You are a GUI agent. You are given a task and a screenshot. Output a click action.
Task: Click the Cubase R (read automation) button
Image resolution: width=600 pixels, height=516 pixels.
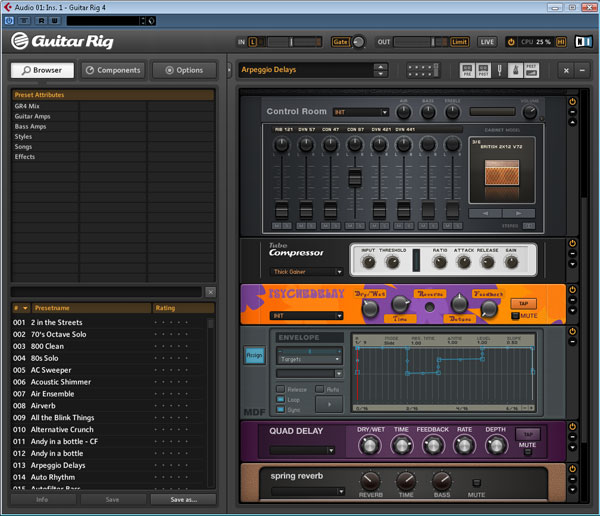(x=41, y=21)
